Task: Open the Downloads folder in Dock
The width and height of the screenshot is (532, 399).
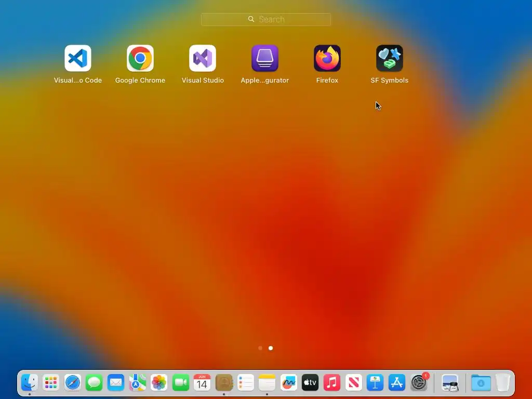Action: click(481, 383)
